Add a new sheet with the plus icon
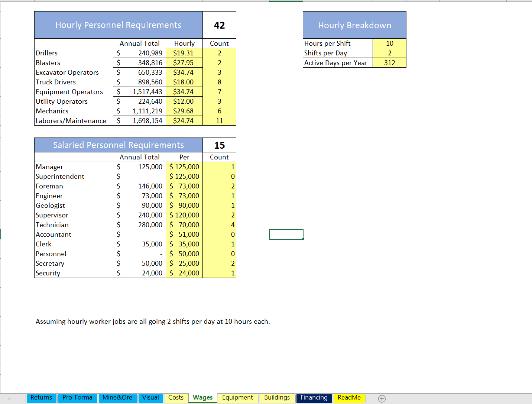 pos(382,398)
